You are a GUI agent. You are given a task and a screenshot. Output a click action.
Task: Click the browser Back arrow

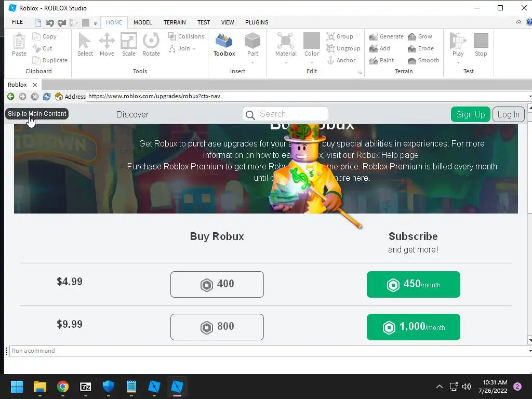pos(10,97)
